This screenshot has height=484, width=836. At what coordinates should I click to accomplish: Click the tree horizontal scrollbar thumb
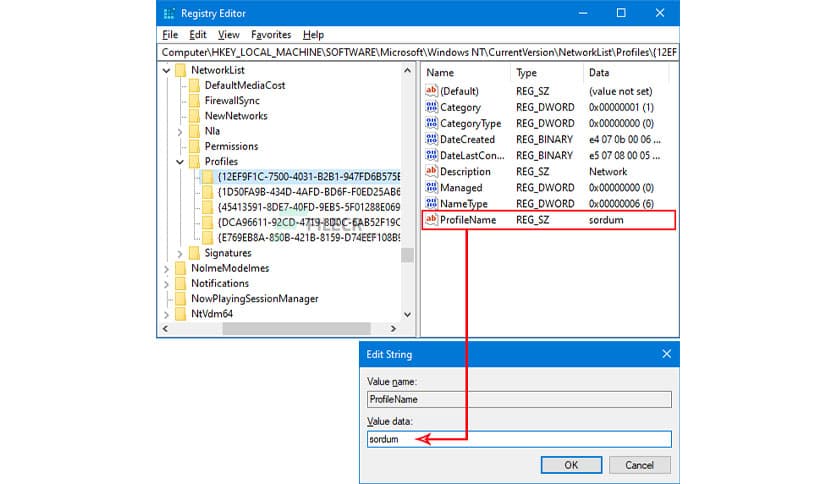point(296,328)
